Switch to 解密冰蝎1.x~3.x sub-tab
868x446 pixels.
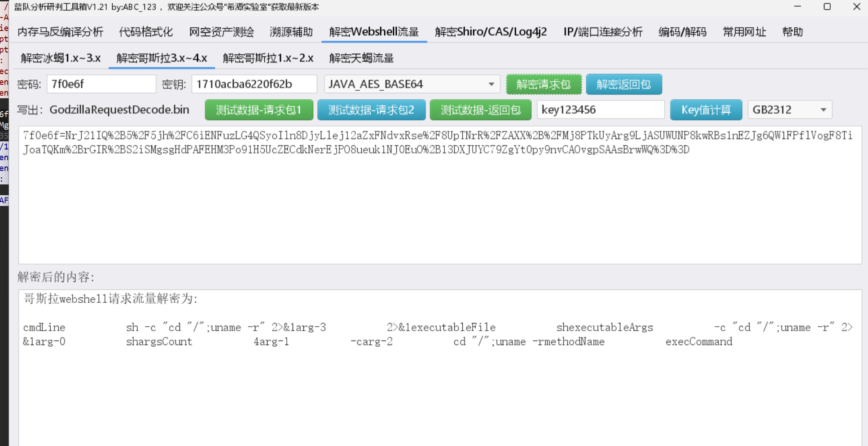[x=61, y=58]
